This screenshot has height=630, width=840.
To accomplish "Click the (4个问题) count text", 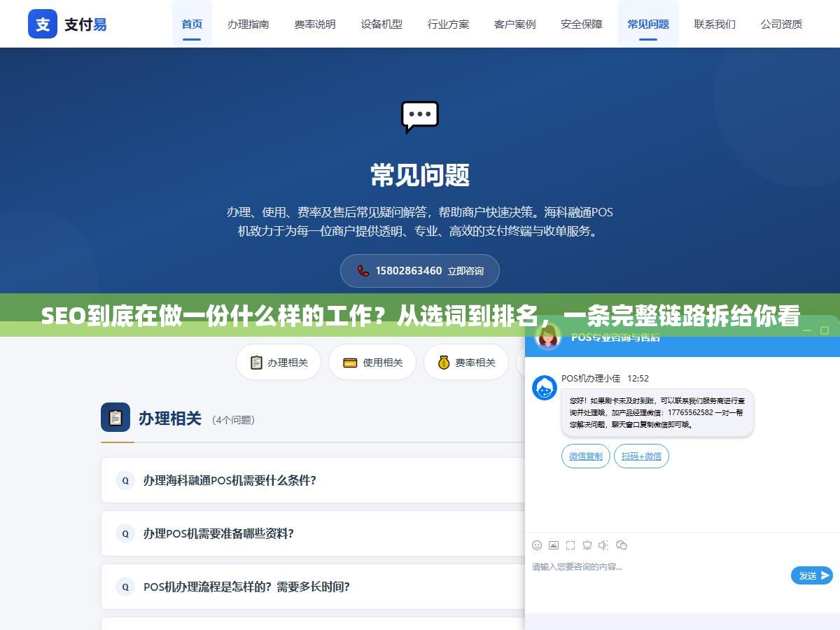I will tap(234, 420).
